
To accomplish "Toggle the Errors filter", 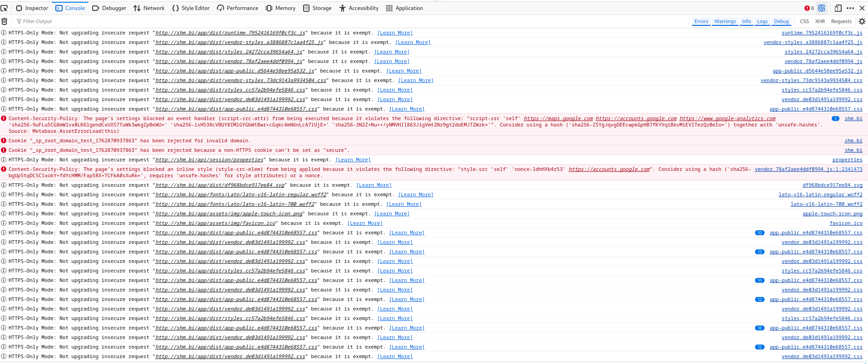I will [x=701, y=21].
